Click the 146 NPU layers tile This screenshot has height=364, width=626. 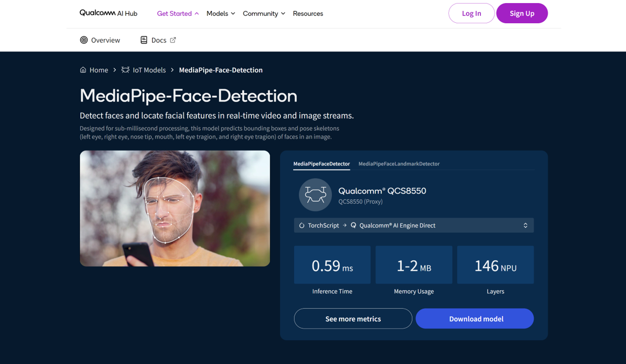pos(496,265)
